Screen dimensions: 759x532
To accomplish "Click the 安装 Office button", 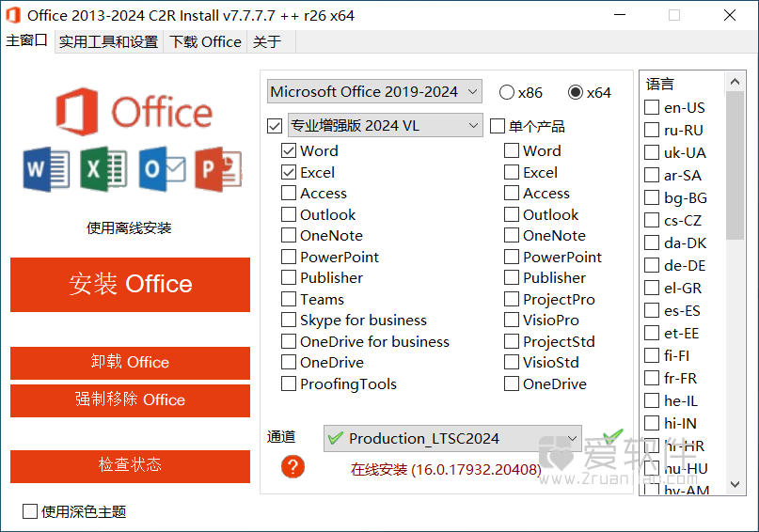I will pyautogui.click(x=130, y=285).
